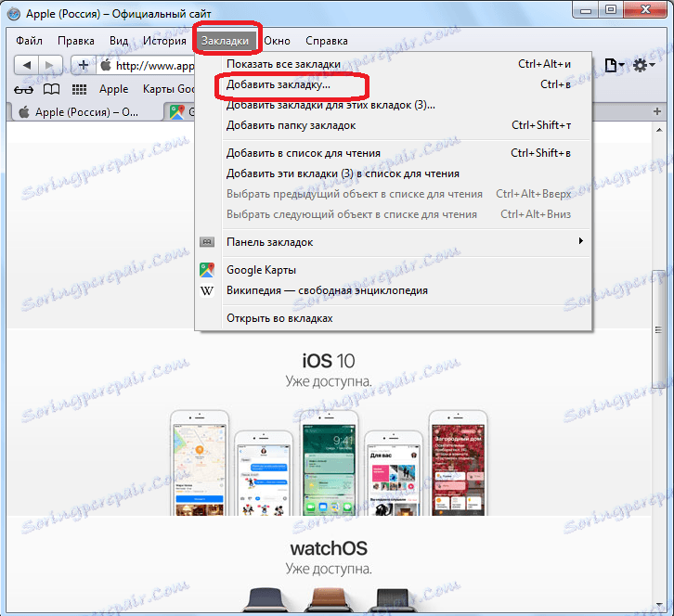This screenshot has height=616, width=674.
Task: Click the Apple bookmark in bookmarks bar
Action: (114, 89)
